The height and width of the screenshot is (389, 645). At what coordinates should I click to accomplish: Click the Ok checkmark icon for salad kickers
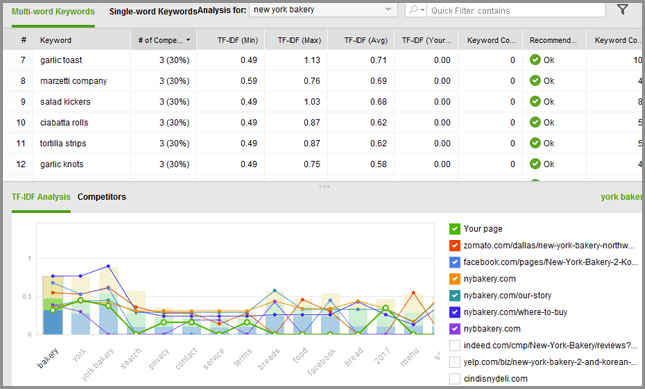tap(535, 102)
